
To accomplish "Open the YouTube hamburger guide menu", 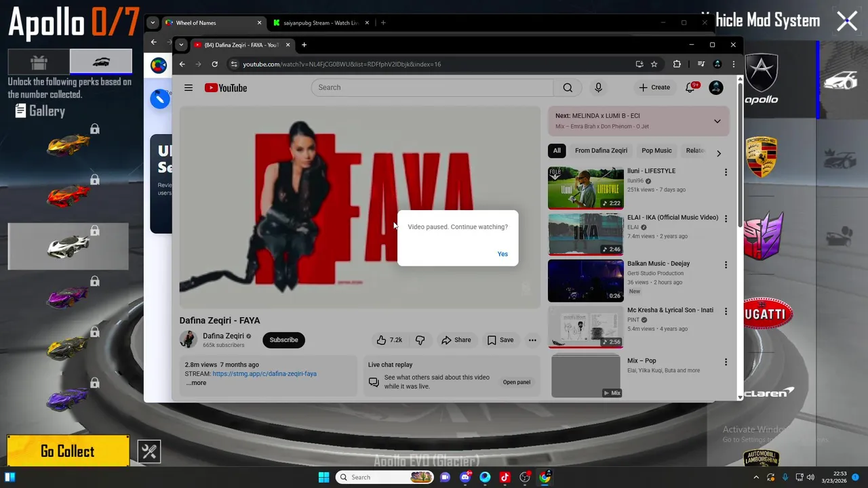I will (189, 87).
